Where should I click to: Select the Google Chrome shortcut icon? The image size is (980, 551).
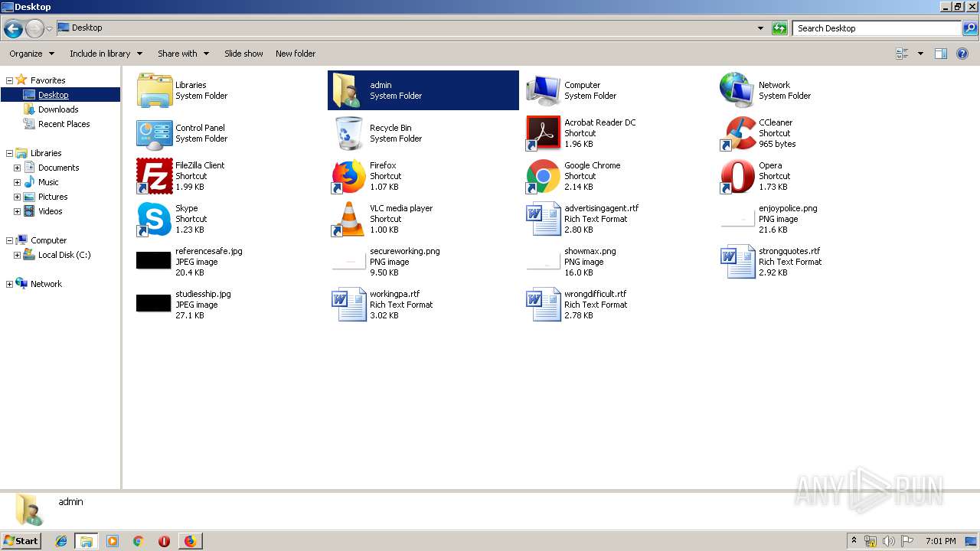pyautogui.click(x=544, y=176)
